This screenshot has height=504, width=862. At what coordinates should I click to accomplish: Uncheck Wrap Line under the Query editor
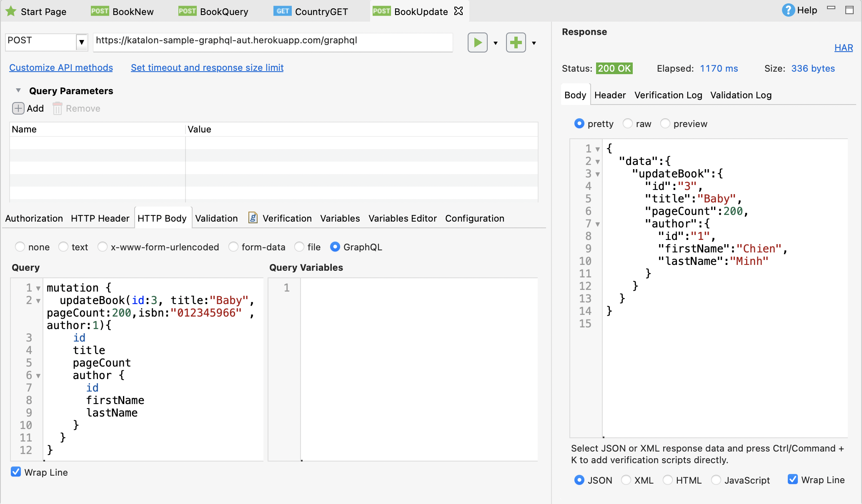pyautogui.click(x=16, y=472)
